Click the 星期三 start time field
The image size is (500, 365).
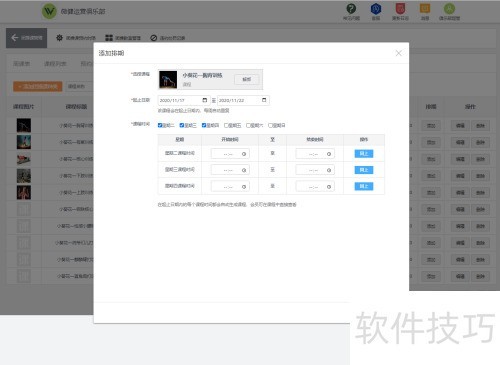tap(230, 170)
